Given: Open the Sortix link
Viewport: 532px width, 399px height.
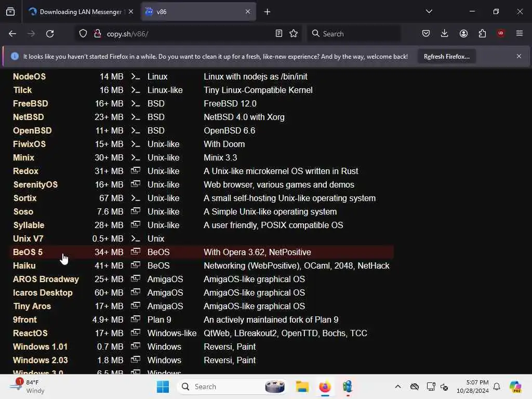Looking at the screenshot, I should pos(25,198).
